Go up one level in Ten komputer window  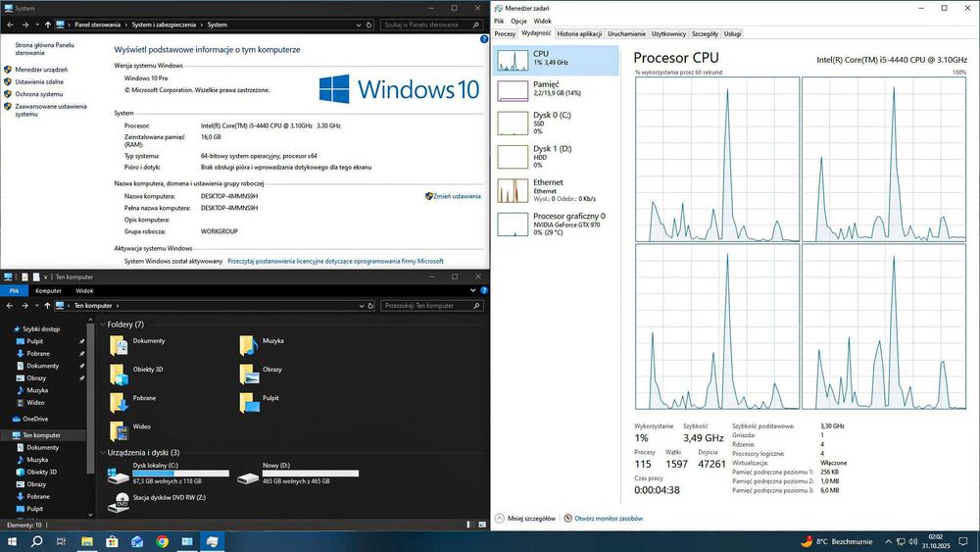[47, 306]
